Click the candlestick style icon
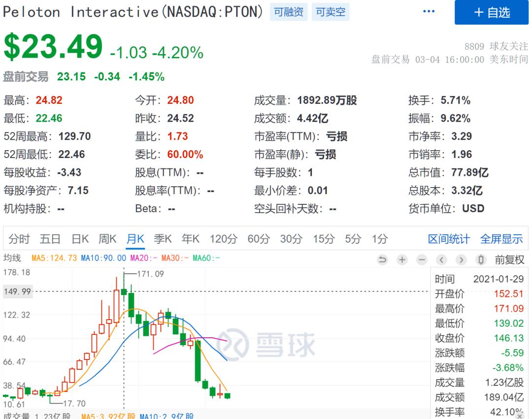 click(481, 260)
